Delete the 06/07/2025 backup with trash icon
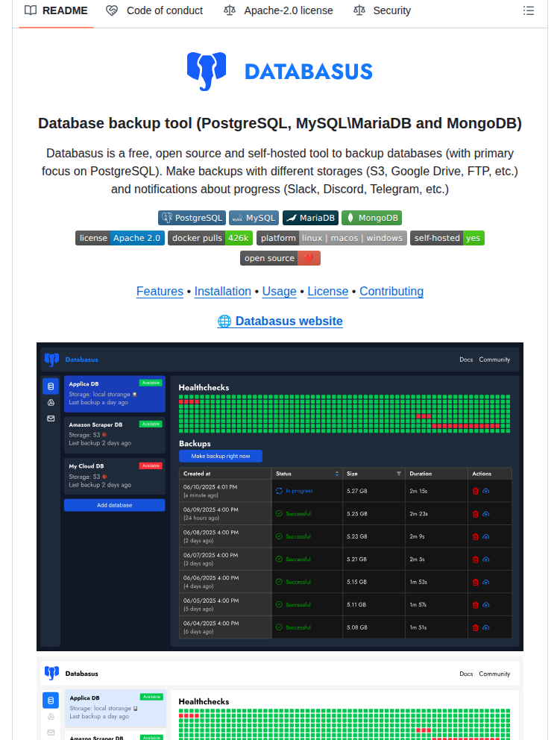Viewport: 560px width, 740px height. (x=476, y=559)
